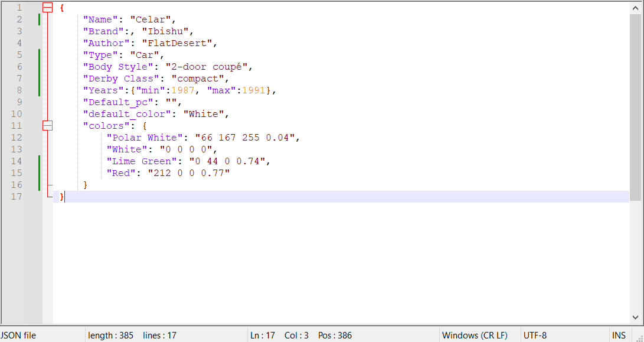Click the JSON file status bar entry

tap(18, 336)
